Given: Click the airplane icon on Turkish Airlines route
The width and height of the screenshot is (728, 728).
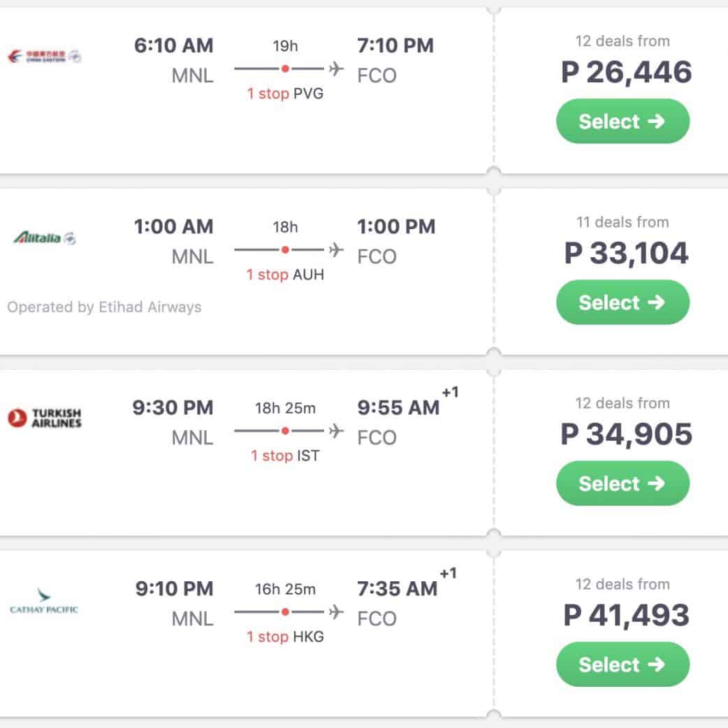Looking at the screenshot, I should (x=337, y=430).
